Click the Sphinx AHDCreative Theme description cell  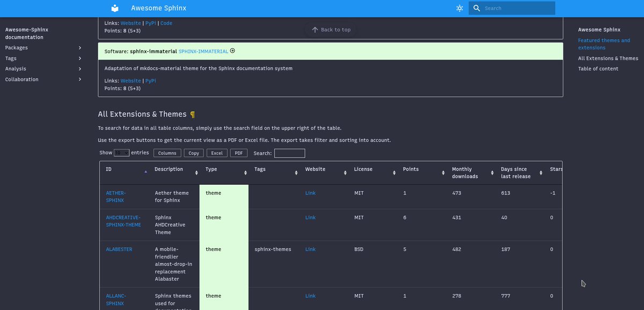[172, 225]
